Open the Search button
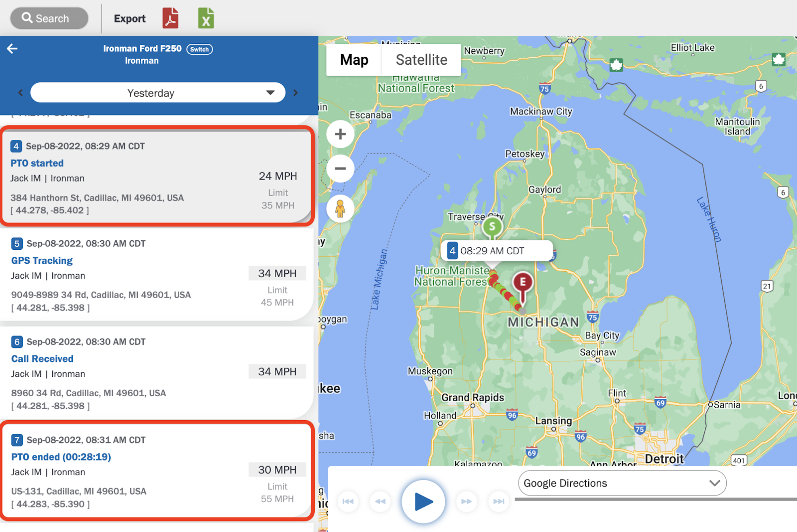 pyautogui.click(x=49, y=18)
